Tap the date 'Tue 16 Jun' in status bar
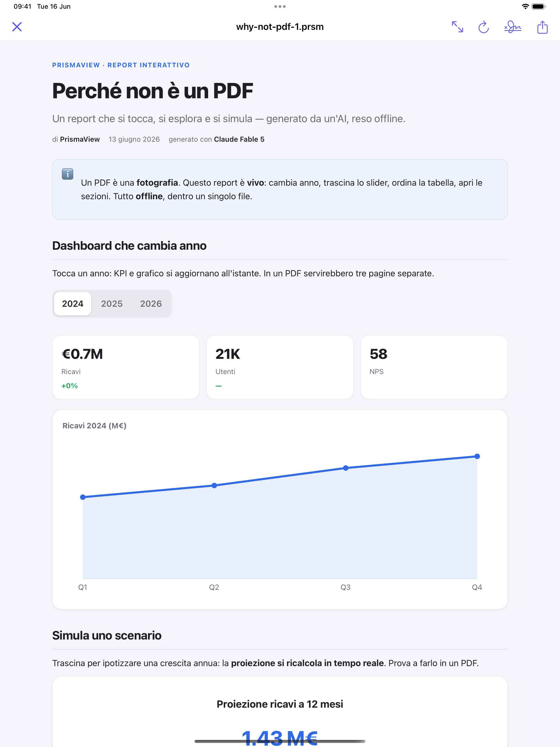Screen dimensions: 560x747 point(54,7)
